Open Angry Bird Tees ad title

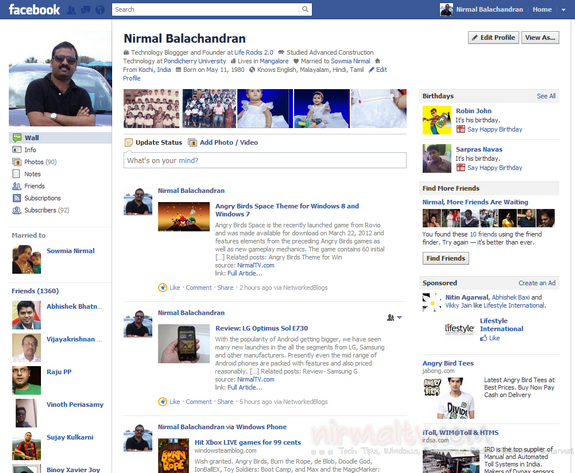coord(448,363)
